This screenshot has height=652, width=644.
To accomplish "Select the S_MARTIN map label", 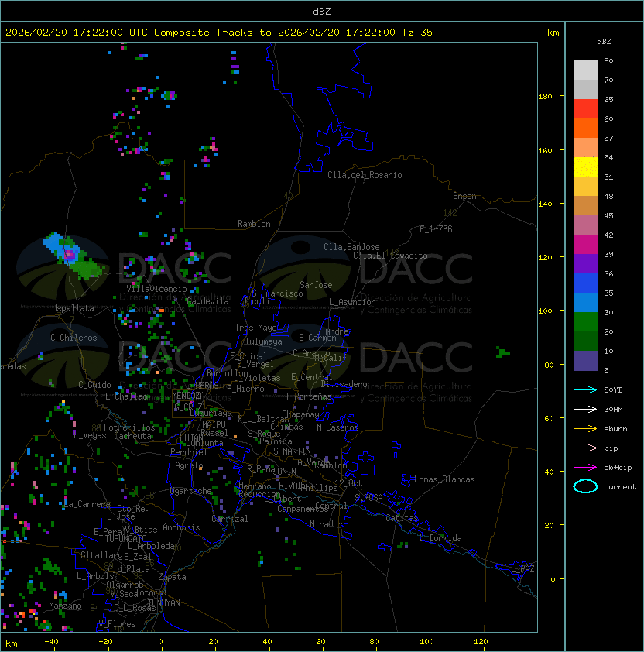I will click(292, 451).
